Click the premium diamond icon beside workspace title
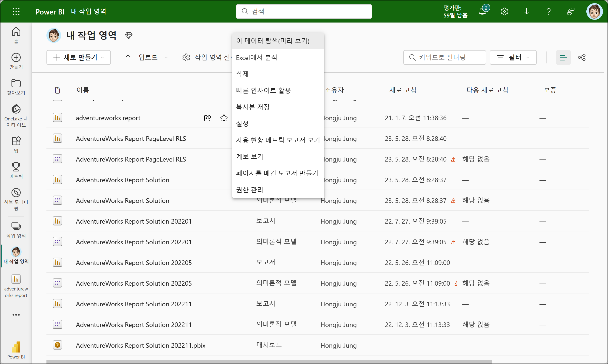This screenshot has height=364, width=608. tap(129, 36)
